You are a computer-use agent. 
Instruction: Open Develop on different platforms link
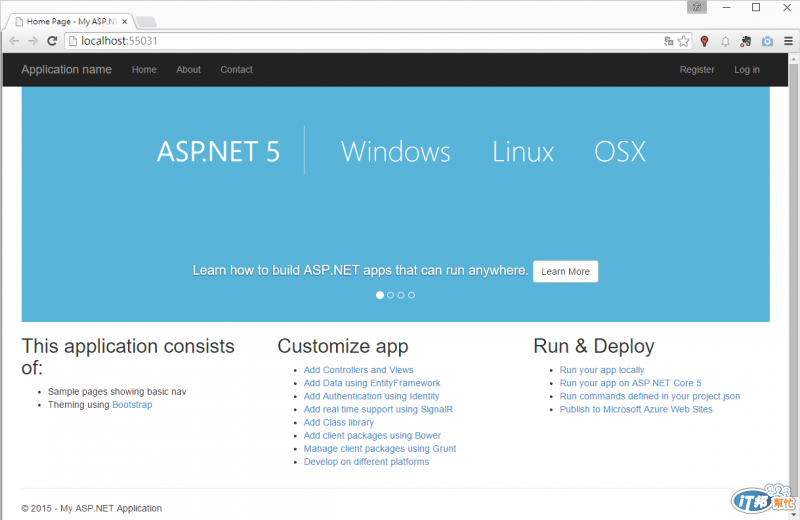click(366, 462)
